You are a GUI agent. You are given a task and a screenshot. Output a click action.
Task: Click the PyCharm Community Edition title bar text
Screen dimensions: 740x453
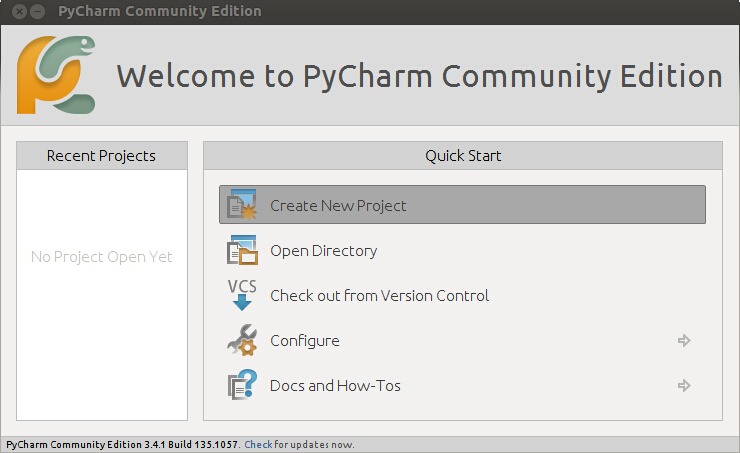pyautogui.click(x=160, y=11)
